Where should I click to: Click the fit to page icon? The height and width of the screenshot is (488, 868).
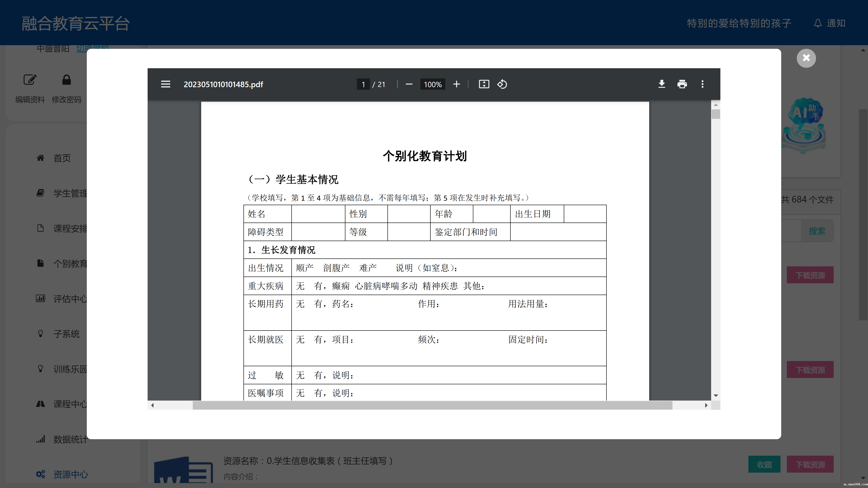point(484,84)
